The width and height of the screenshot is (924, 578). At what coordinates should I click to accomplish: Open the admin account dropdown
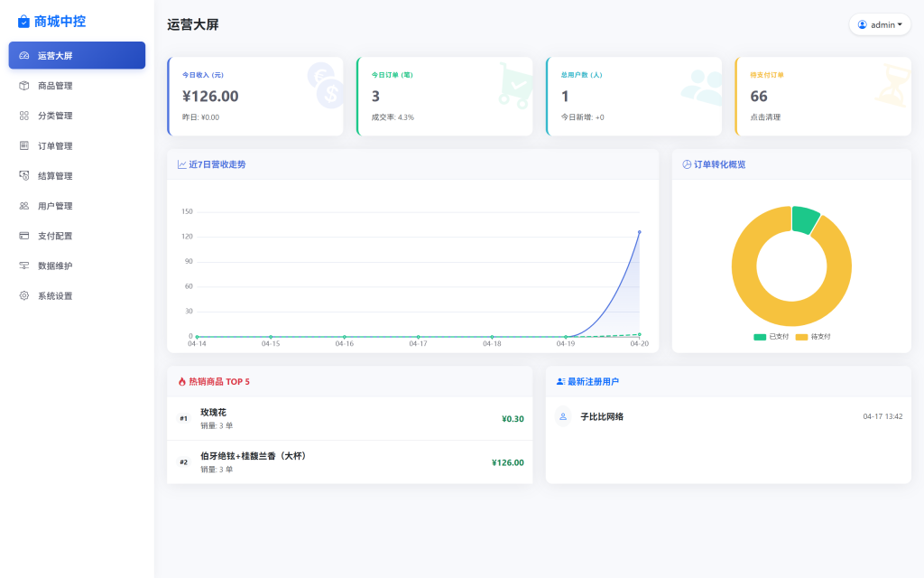coord(880,24)
